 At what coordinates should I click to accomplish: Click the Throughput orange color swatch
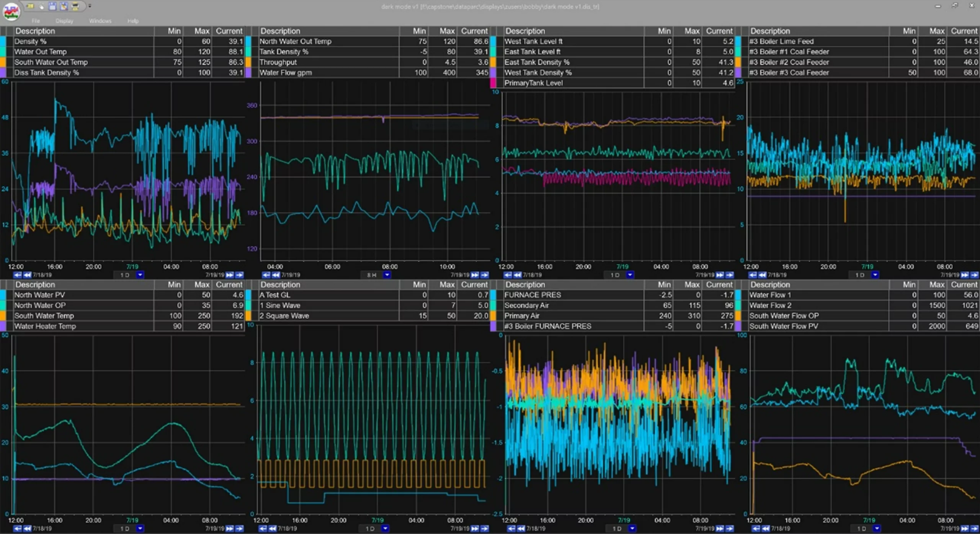pos(248,62)
